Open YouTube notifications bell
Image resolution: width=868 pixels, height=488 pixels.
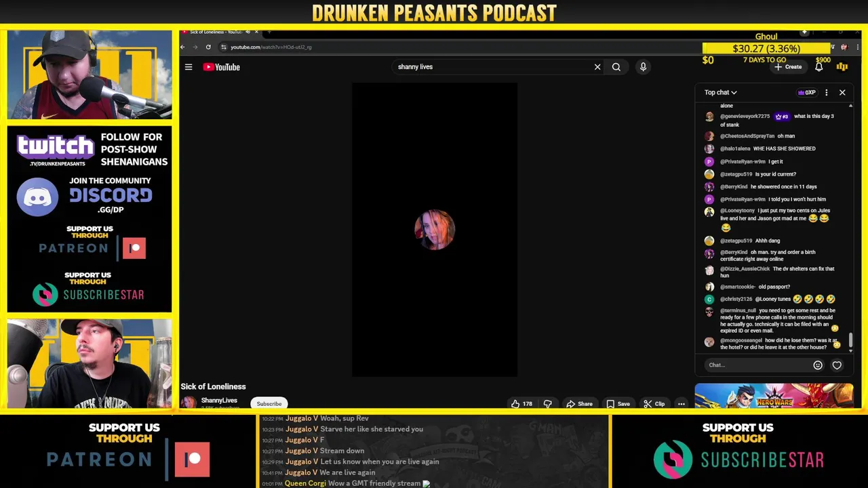818,67
